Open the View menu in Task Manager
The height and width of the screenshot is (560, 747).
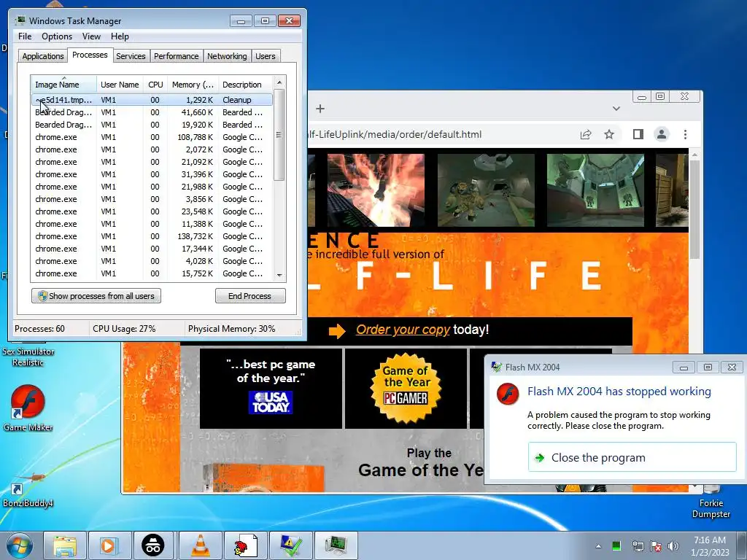tap(91, 36)
